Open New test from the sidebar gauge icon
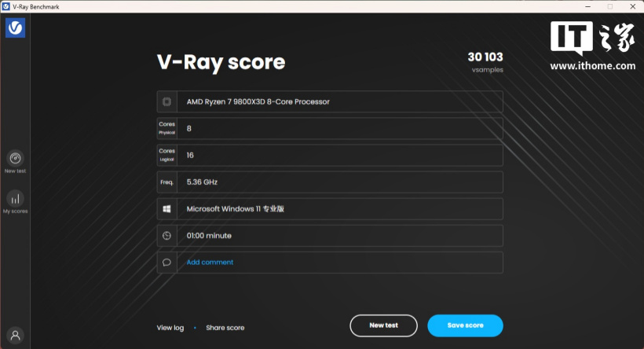This screenshot has height=349, width=644. click(15, 158)
